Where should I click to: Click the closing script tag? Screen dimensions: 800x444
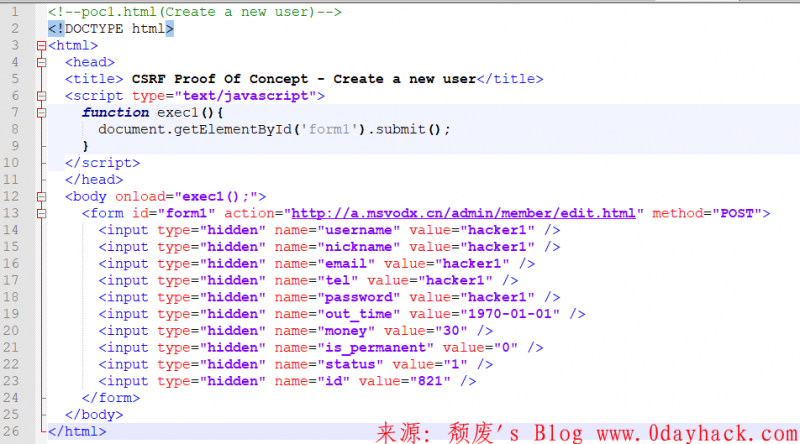(102, 163)
